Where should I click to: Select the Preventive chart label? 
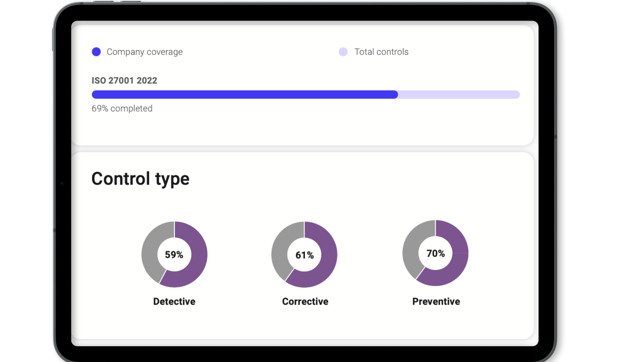tap(436, 301)
